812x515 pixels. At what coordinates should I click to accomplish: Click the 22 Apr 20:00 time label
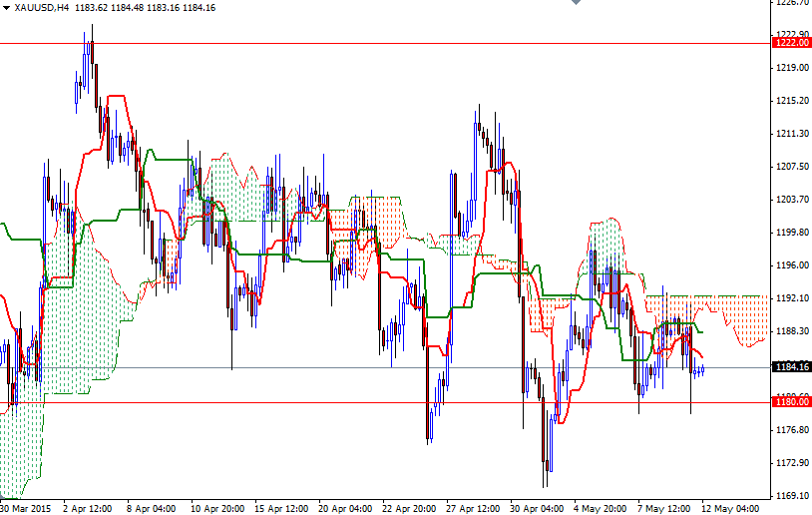click(408, 507)
